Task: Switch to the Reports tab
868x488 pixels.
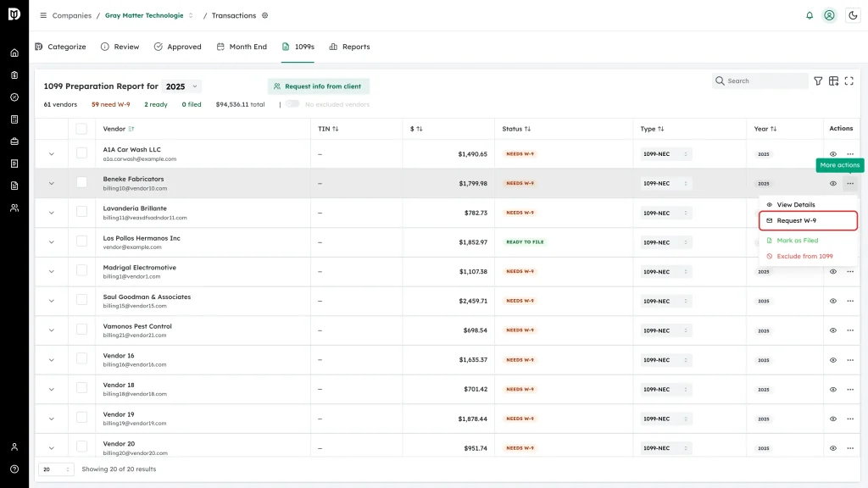Action: pyautogui.click(x=349, y=47)
